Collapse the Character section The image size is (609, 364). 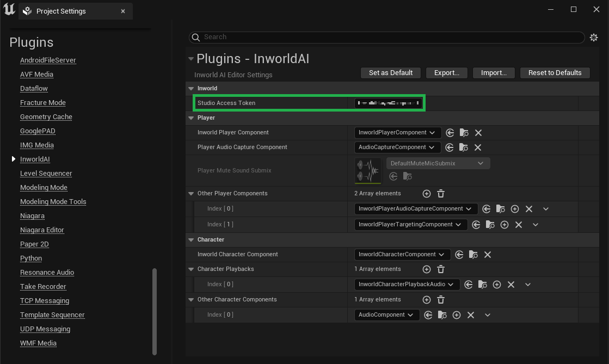point(191,240)
